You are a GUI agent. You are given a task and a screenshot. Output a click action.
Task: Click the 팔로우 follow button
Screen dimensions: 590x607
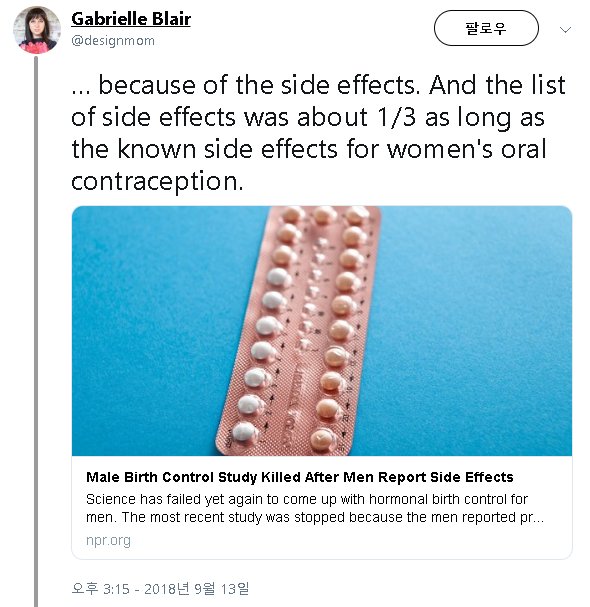(x=486, y=28)
